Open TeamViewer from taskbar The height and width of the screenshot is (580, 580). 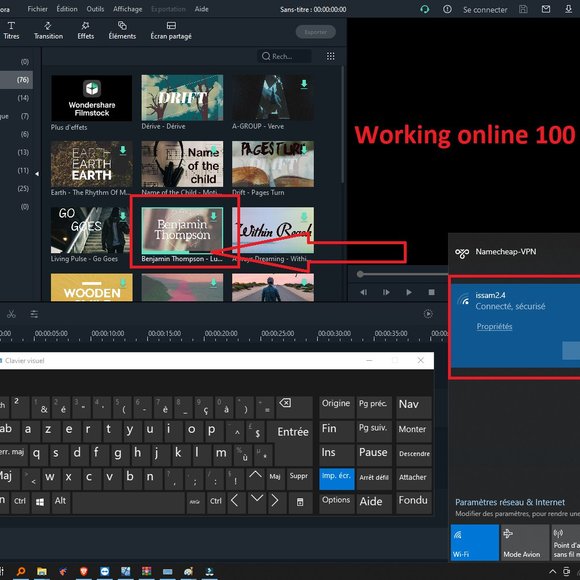(105, 571)
